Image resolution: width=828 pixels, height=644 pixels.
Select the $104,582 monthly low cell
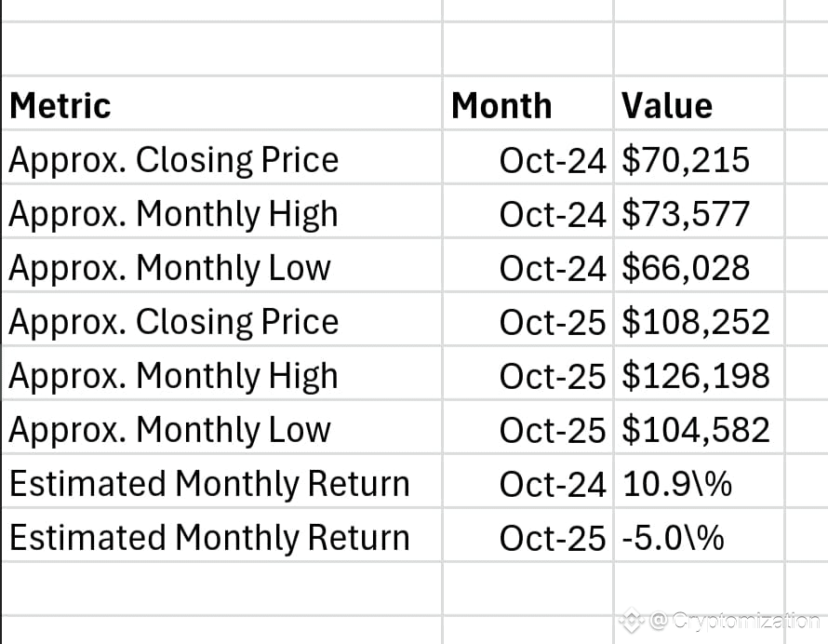click(x=700, y=427)
